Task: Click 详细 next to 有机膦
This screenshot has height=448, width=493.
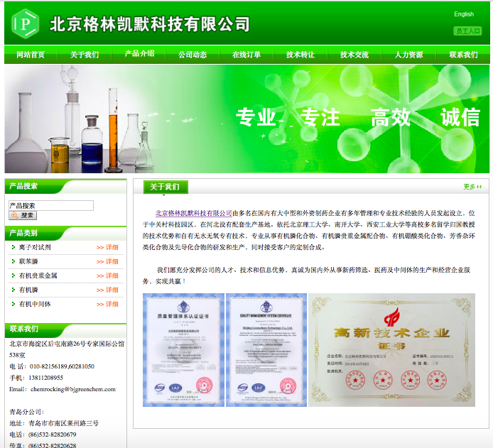Action: click(107, 290)
